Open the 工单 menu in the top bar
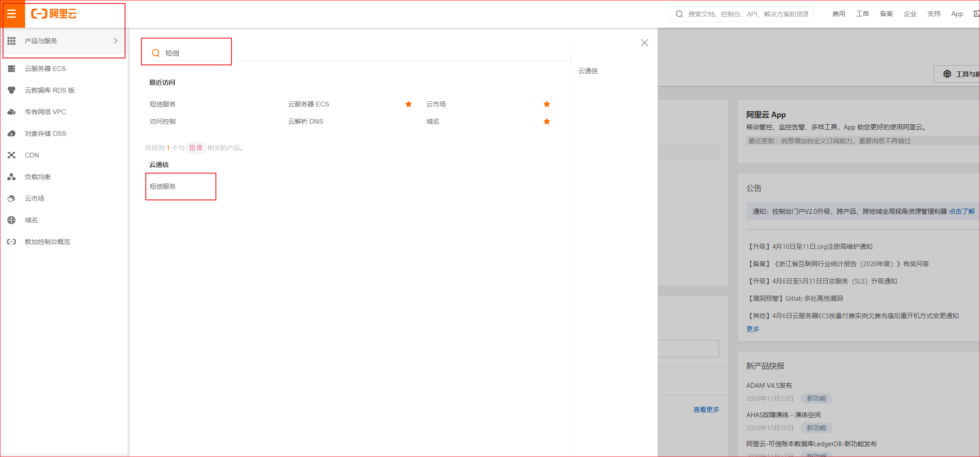Screen dimensions: 980x457 point(862,14)
